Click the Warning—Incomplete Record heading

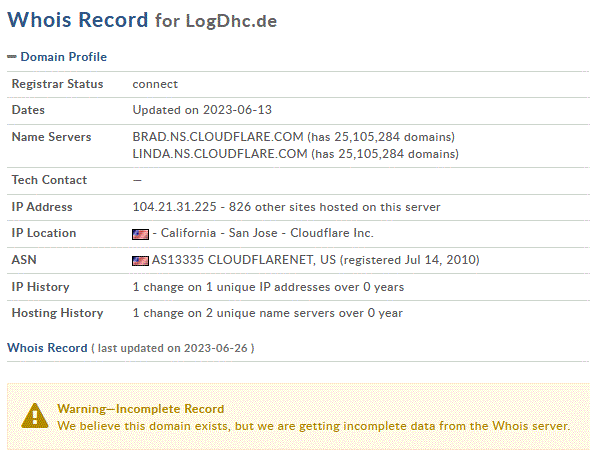pos(141,409)
